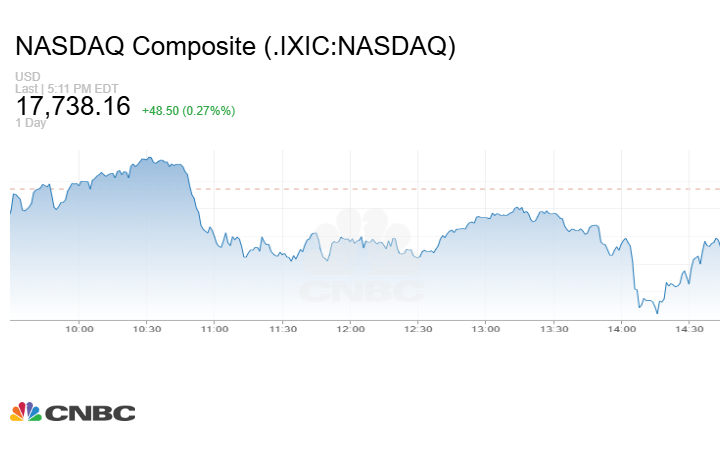
Task: Click the green +48.50 (0.27%) change figure
Action: [x=189, y=110]
